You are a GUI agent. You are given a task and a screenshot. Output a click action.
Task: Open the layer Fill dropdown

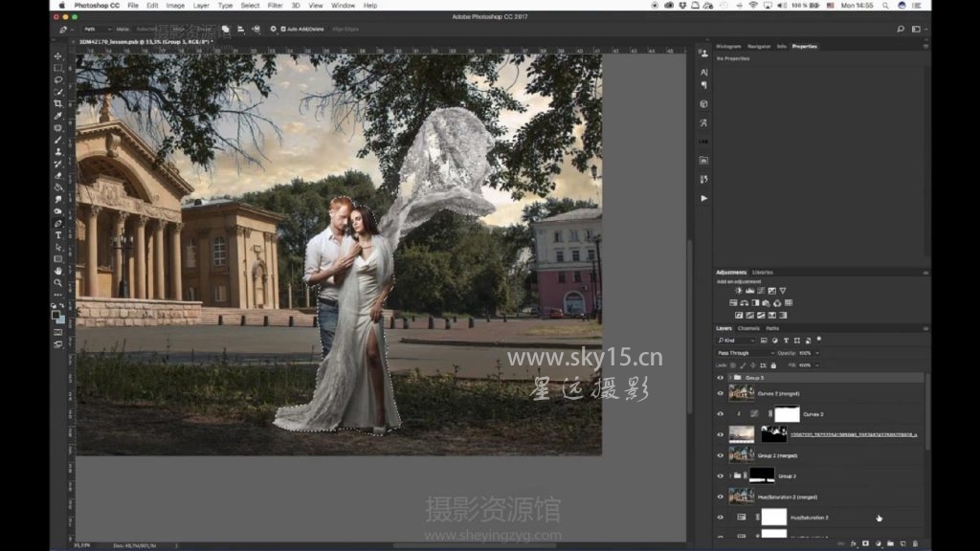[x=817, y=365]
